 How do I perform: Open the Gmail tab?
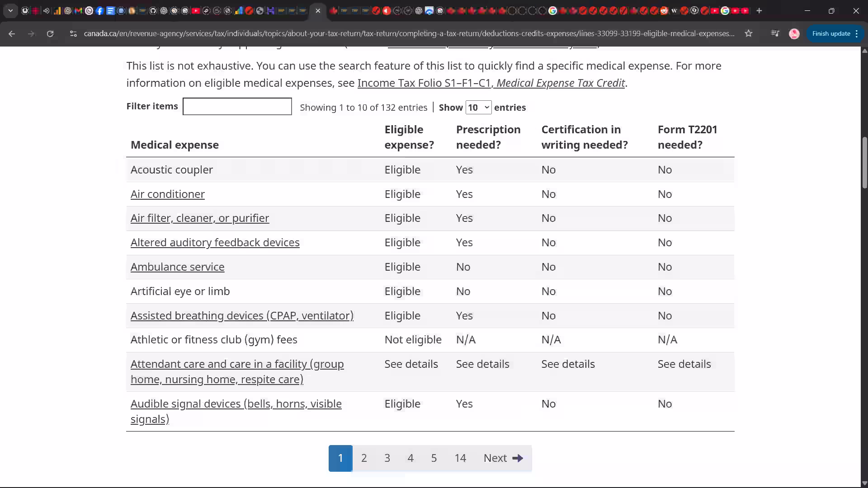click(x=78, y=10)
